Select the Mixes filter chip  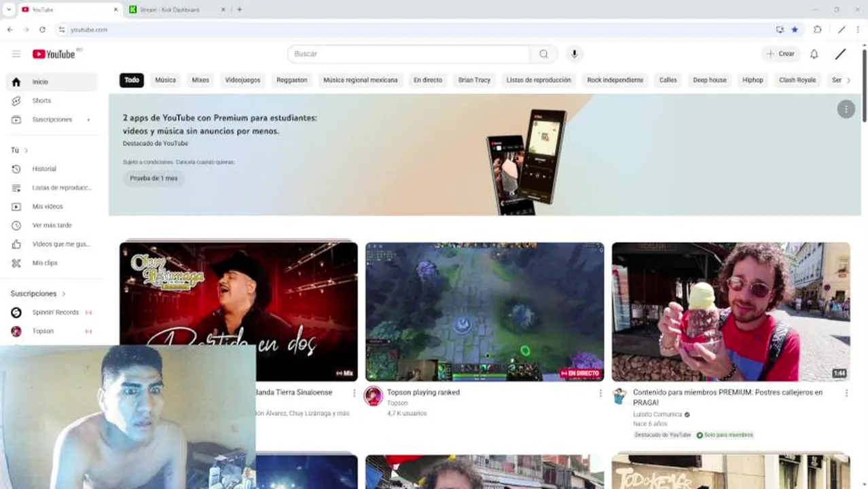(200, 80)
